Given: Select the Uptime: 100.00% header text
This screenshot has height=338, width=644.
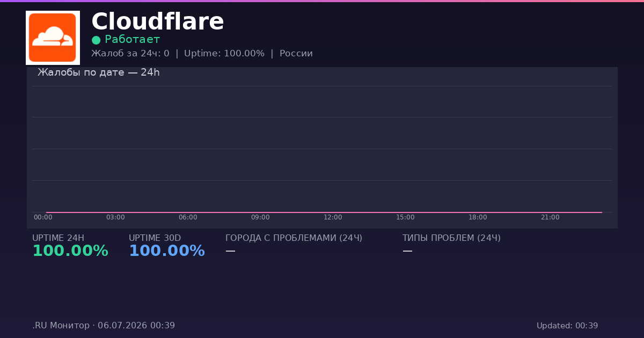Looking at the screenshot, I should (x=224, y=54).
